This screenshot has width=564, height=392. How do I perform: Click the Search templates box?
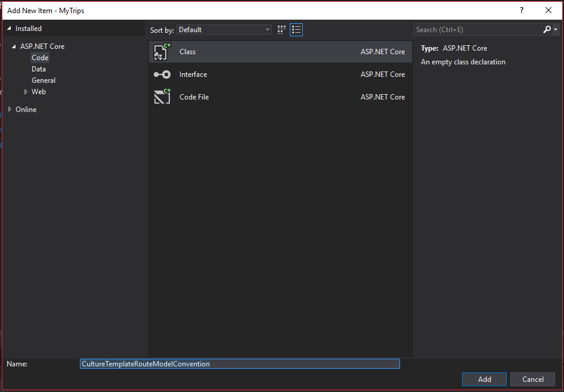pos(477,29)
